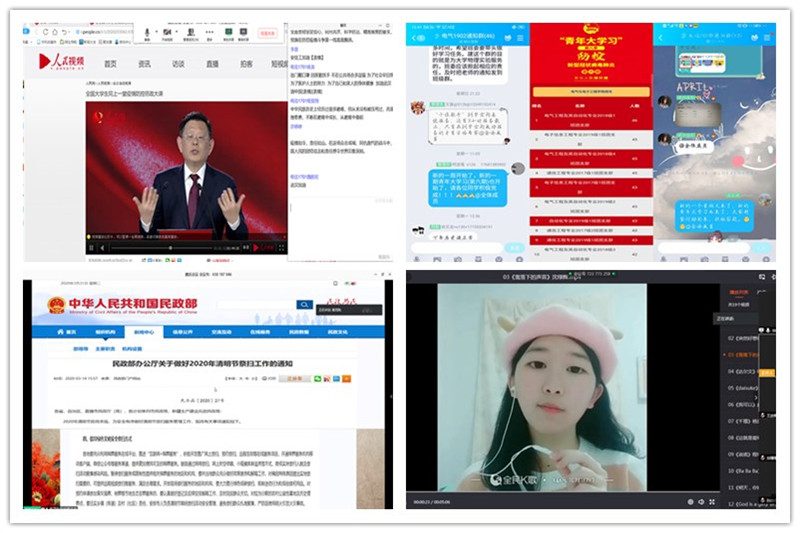This screenshot has height=533, width=800.
Task: Click the microphone icon in meeting toolbar
Action: pos(148,32)
